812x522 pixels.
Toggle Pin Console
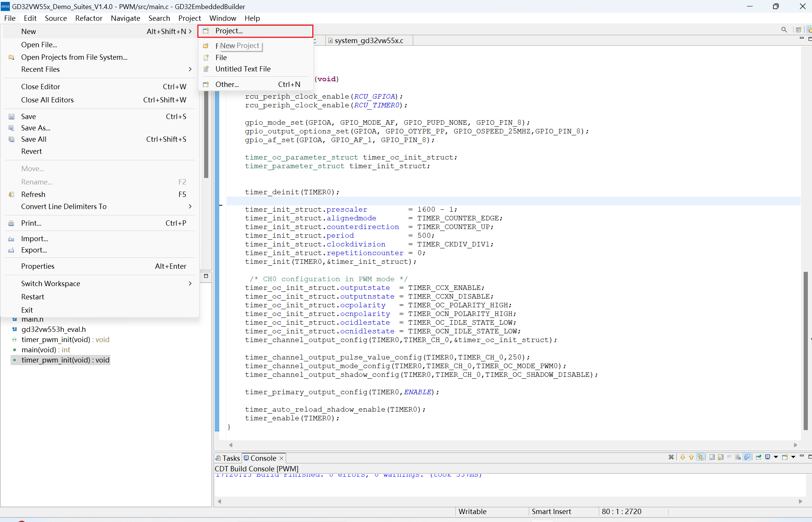(x=758, y=457)
